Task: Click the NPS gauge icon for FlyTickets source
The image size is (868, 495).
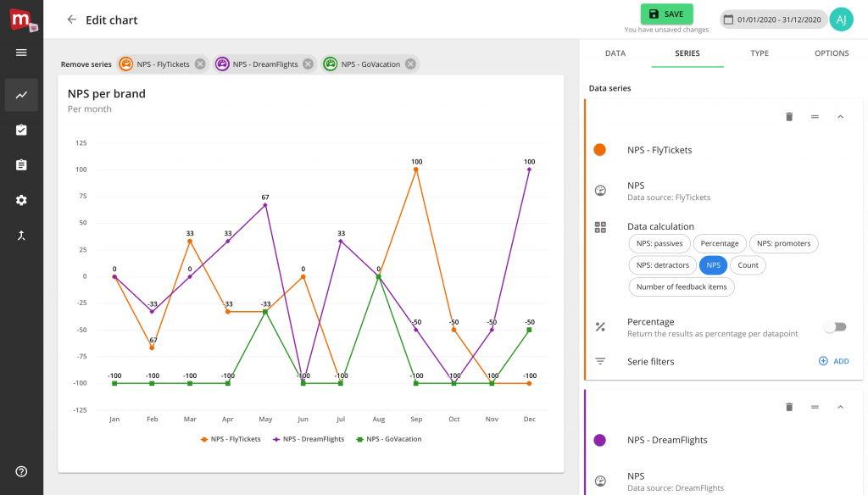Action: [600, 191]
